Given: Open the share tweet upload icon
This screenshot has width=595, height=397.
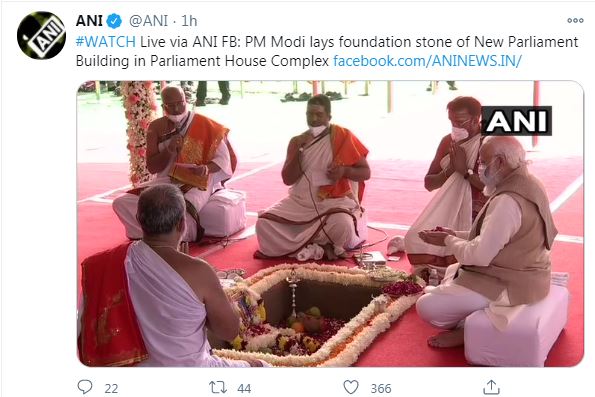Looking at the screenshot, I should coord(491,387).
